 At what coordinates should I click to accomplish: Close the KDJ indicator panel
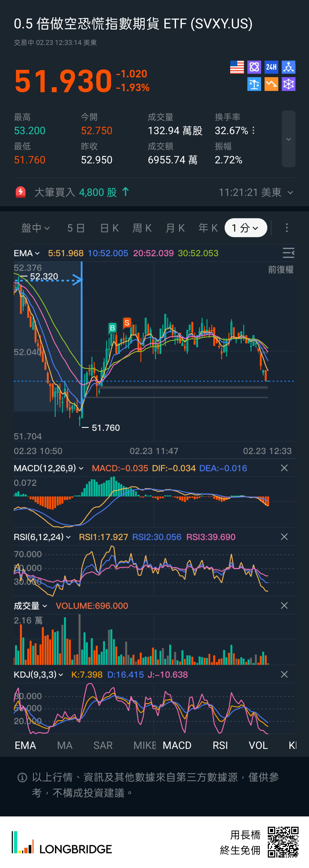(x=284, y=674)
